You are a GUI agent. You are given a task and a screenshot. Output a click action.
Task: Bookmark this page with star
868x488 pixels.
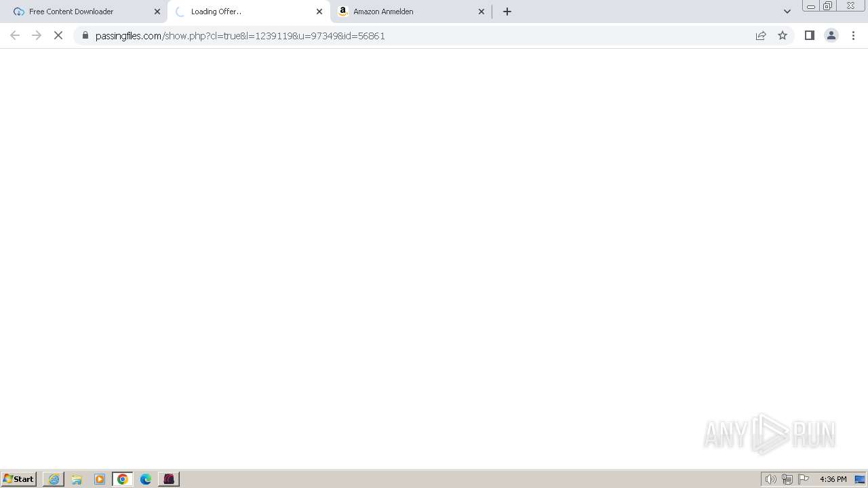pyautogui.click(x=783, y=35)
